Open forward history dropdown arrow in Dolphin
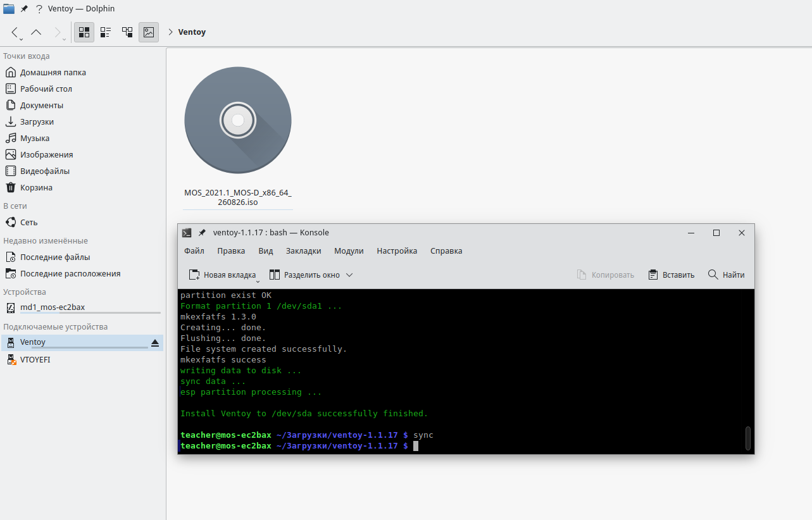 click(x=64, y=39)
